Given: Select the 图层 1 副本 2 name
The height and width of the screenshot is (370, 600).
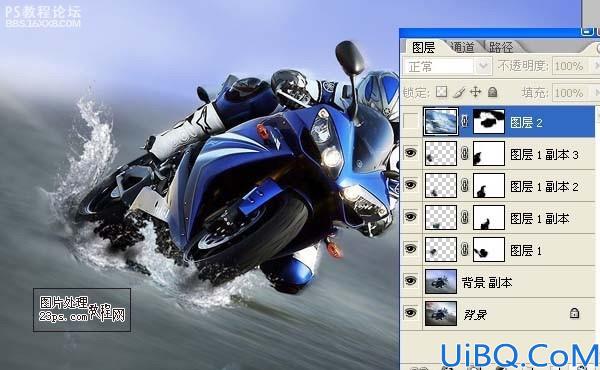Looking at the screenshot, I should click(544, 187).
